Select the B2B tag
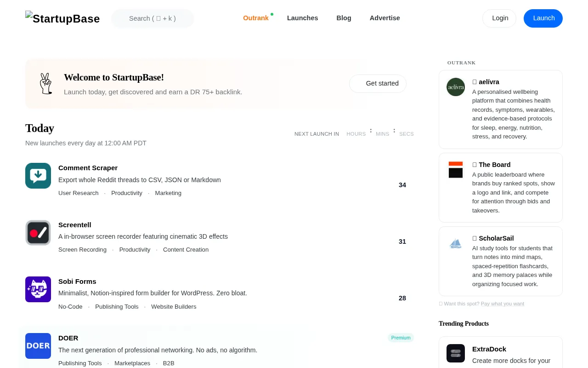588x368 pixels. click(169, 363)
